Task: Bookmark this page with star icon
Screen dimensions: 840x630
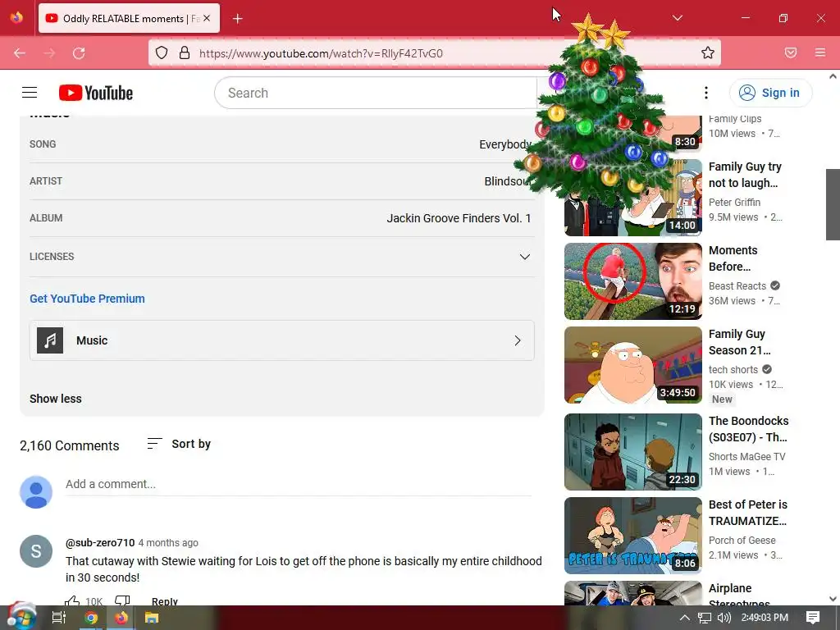Action: (708, 52)
